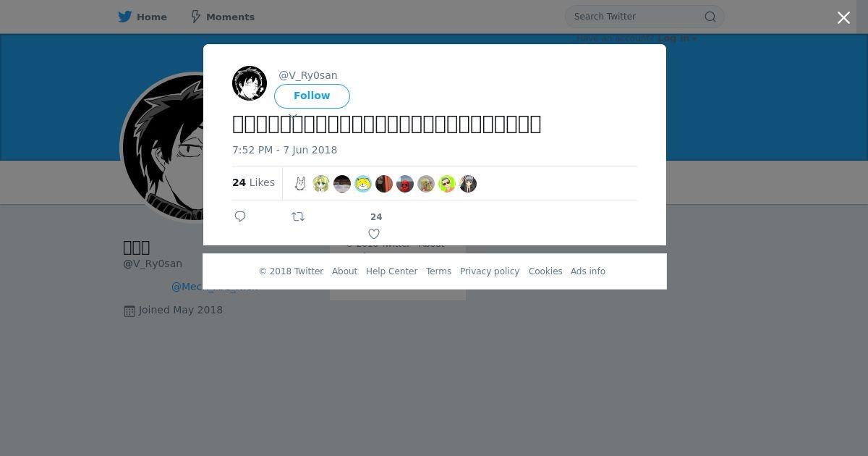Close the tweet overlay with X

click(x=843, y=18)
